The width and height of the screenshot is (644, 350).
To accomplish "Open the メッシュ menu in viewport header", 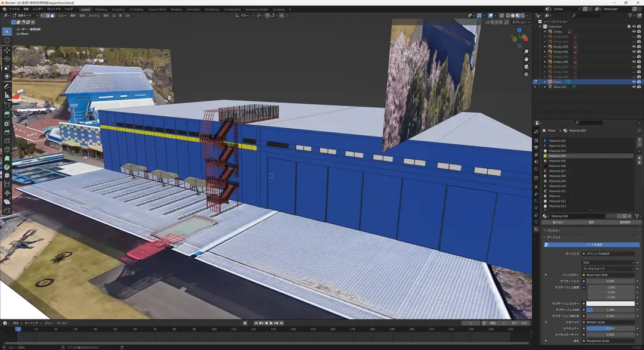I will (94, 16).
